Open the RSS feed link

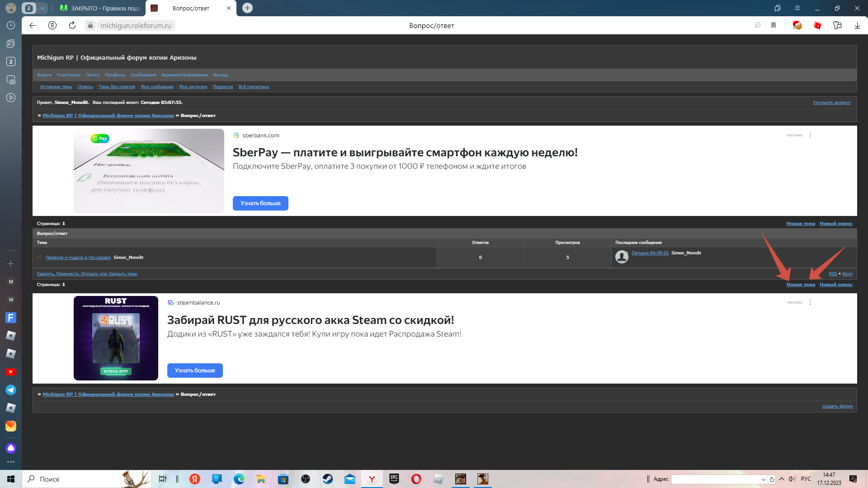click(833, 274)
